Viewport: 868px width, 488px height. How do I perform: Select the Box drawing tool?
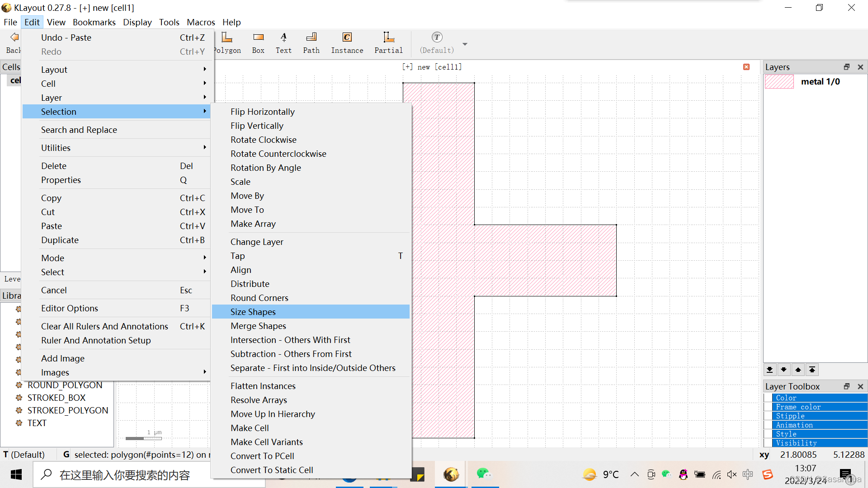coord(258,43)
